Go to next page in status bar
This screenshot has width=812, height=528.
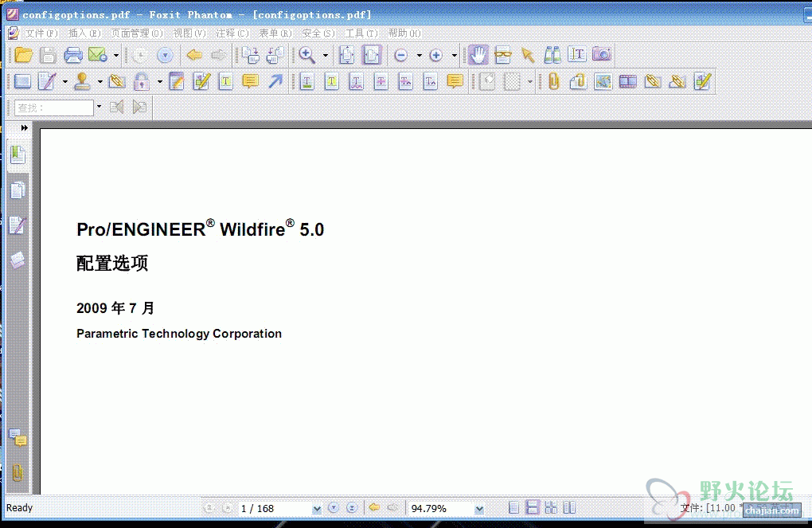point(334,508)
